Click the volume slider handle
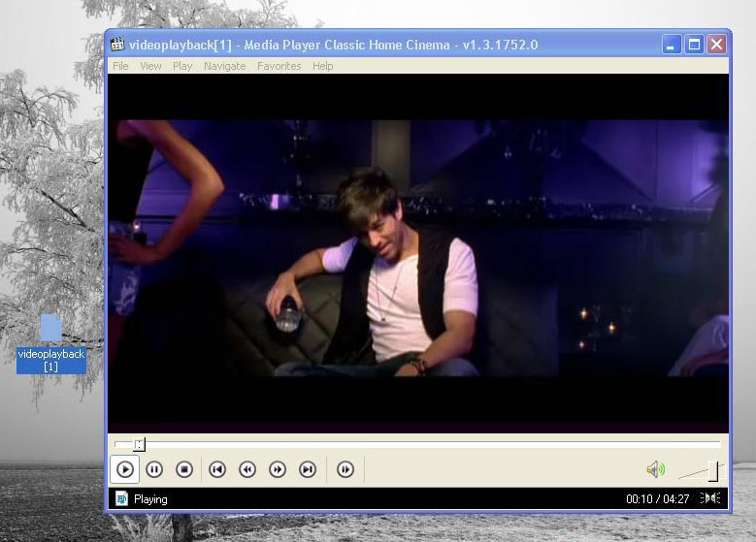 coord(713,471)
